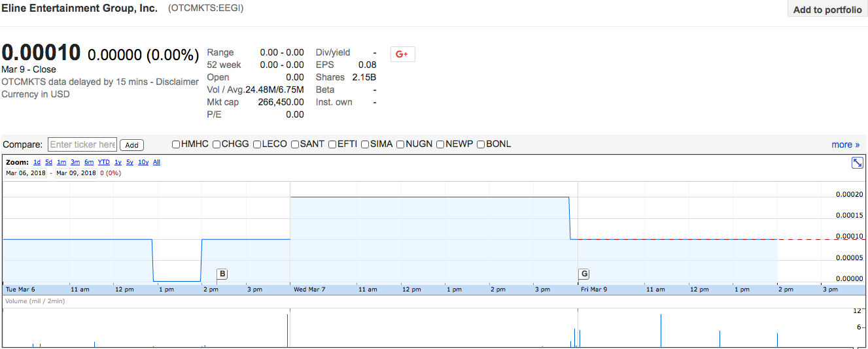868x349 pixels.
Task: Enable LECO comparison checkbox
Action: point(257,144)
